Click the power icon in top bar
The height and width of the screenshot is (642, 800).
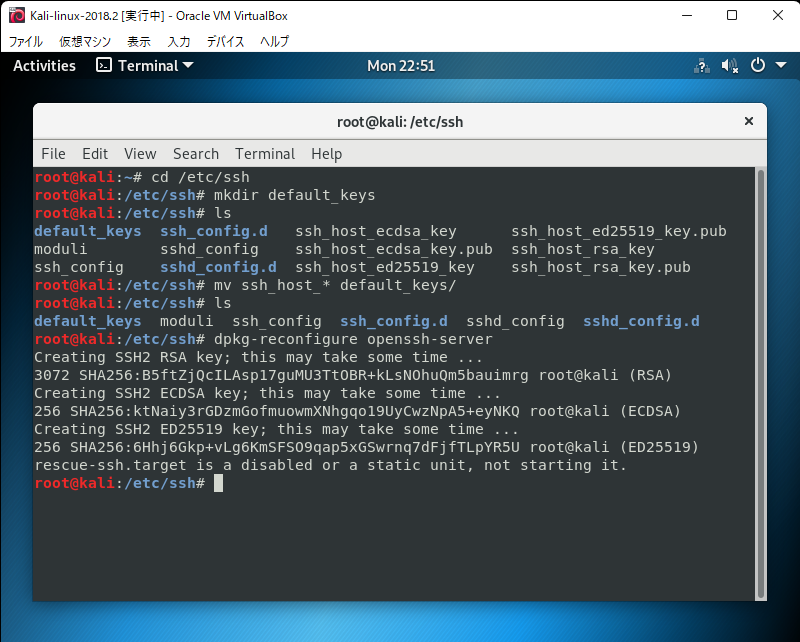(758, 65)
